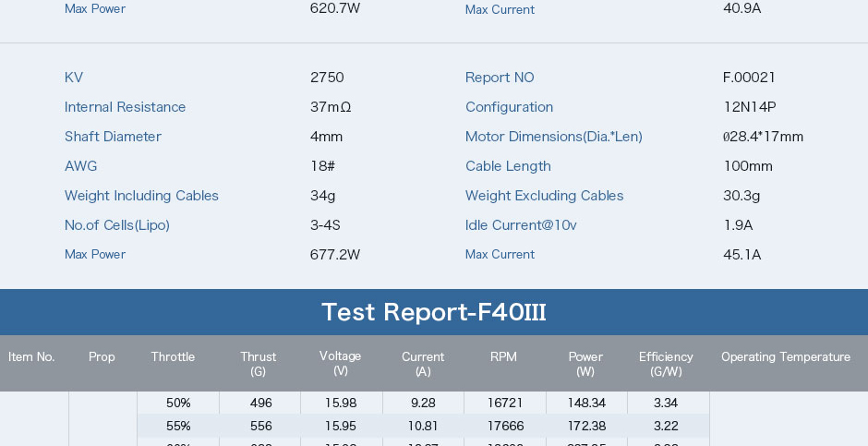The height and width of the screenshot is (446, 868).
Task: Select the Weight Including Cables label
Action: pos(141,196)
